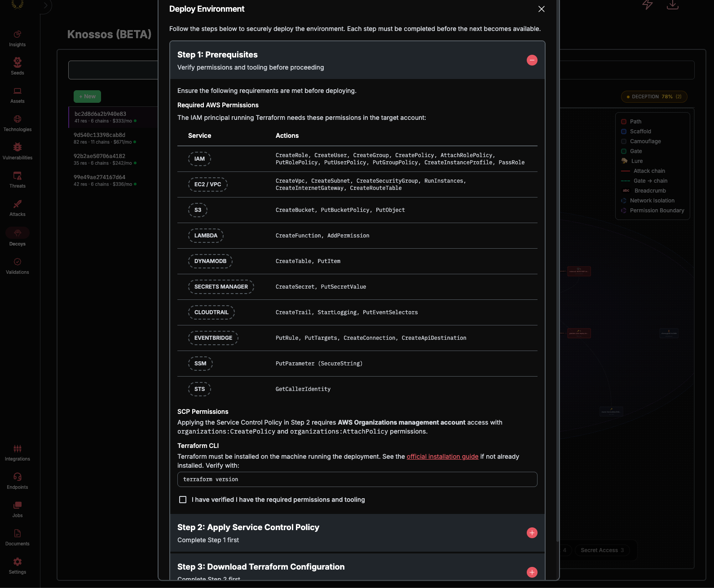Click the Knossos (BETA) page title
The height and width of the screenshot is (588, 714).
(109, 35)
